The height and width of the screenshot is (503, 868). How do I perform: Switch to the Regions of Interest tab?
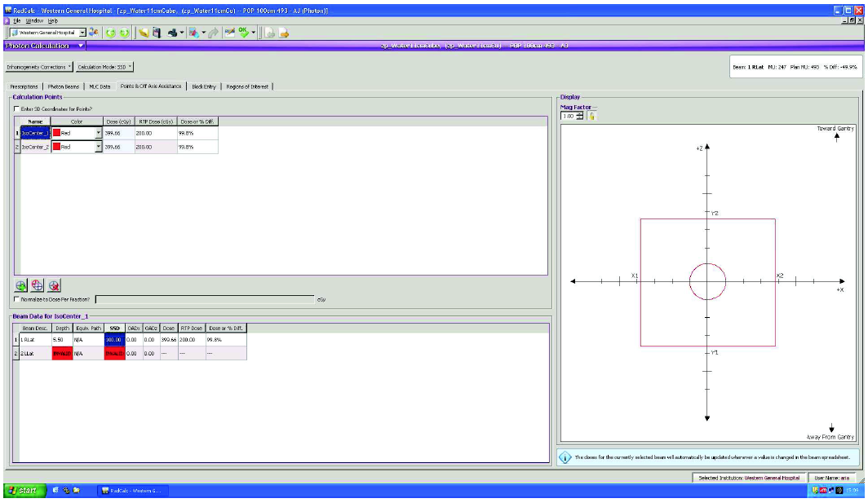pos(247,87)
